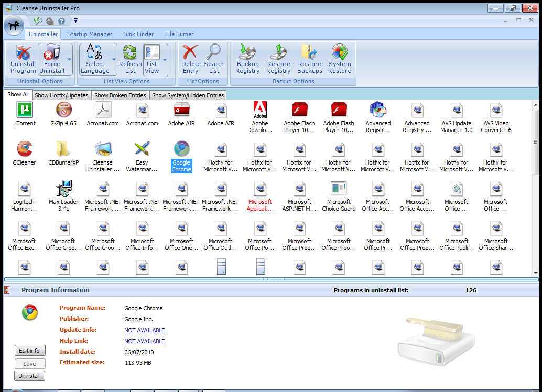
Task: Open the Help Link NOT AVAILABLE link
Action: coord(145,341)
